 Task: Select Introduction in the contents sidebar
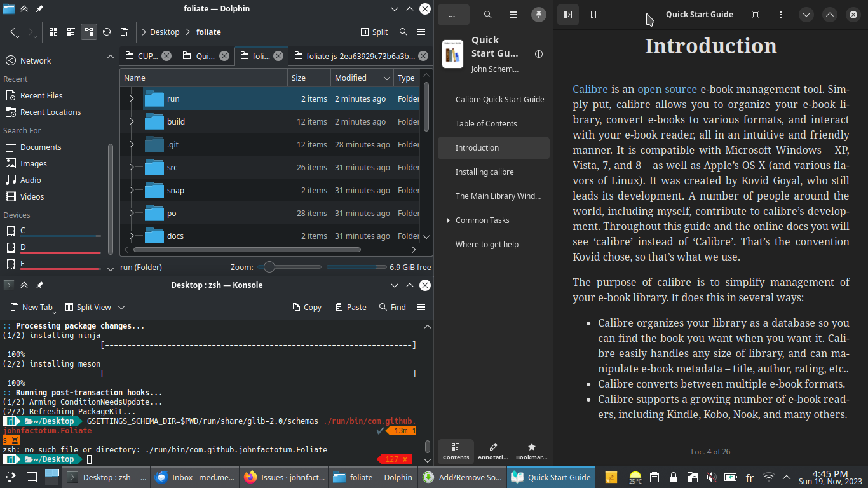(x=494, y=147)
